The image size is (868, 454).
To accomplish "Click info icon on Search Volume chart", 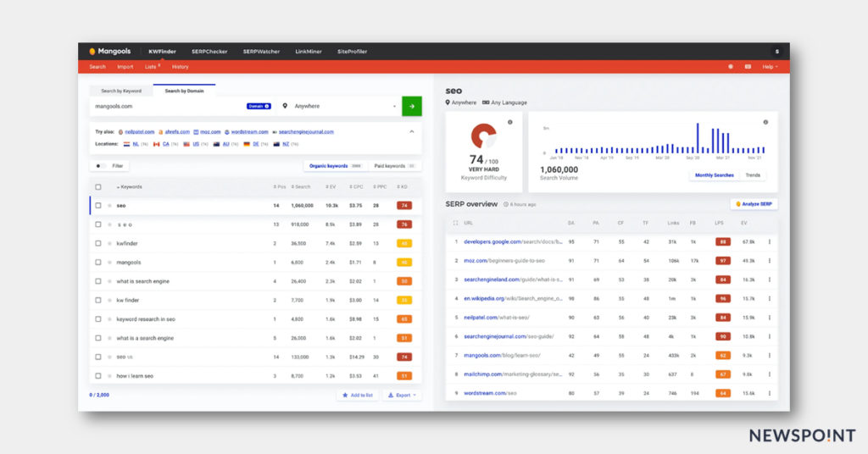I will coord(765,122).
